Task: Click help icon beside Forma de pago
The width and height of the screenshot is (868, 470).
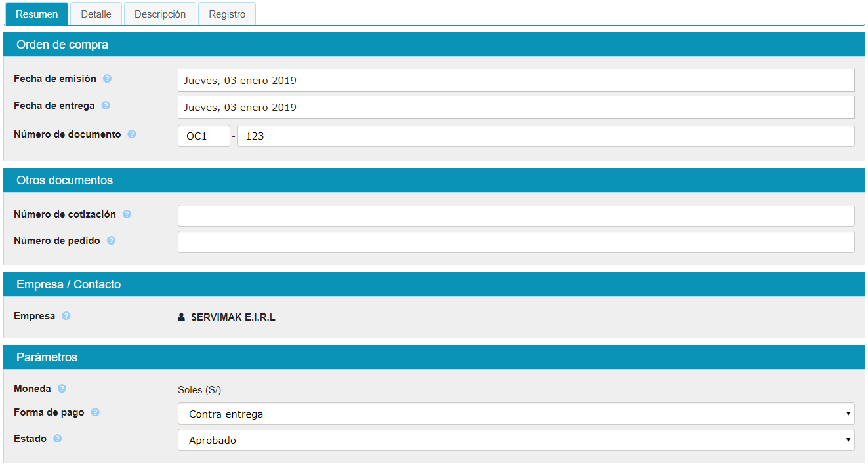Action: [96, 412]
